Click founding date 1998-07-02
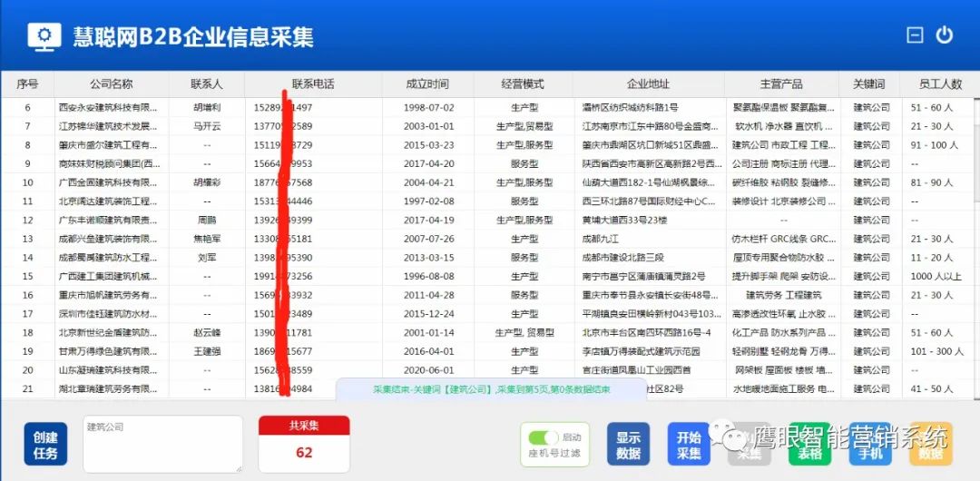The height and width of the screenshot is (481, 980). click(428, 108)
